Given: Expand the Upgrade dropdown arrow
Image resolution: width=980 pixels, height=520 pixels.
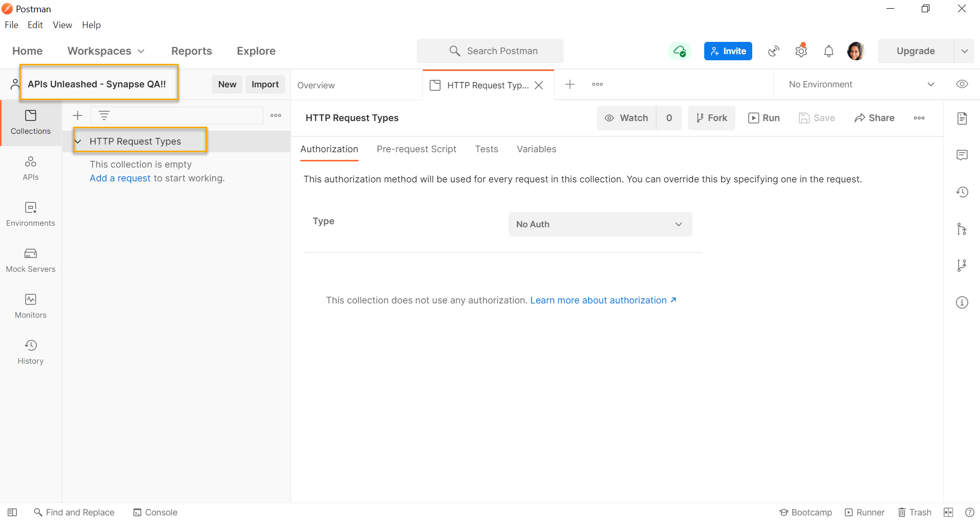Looking at the screenshot, I should tap(964, 51).
